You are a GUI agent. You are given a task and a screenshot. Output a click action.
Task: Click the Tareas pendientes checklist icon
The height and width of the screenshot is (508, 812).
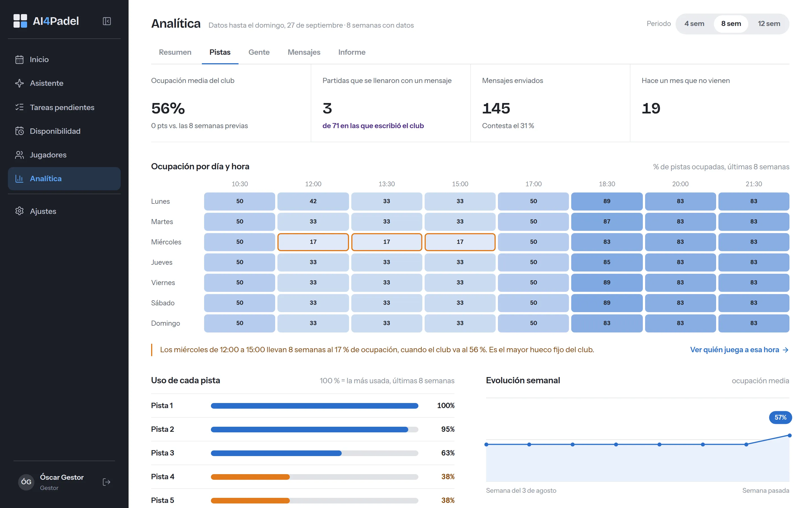pos(19,107)
